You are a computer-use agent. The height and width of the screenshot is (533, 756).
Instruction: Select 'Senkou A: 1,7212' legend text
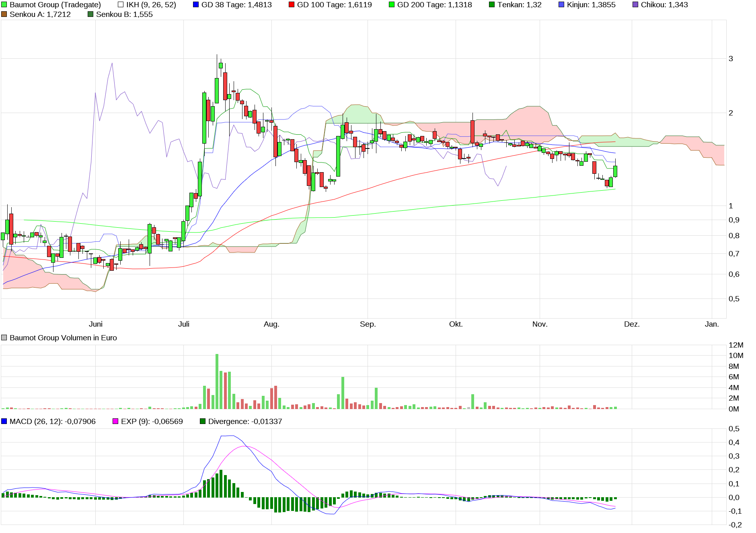[40, 14]
